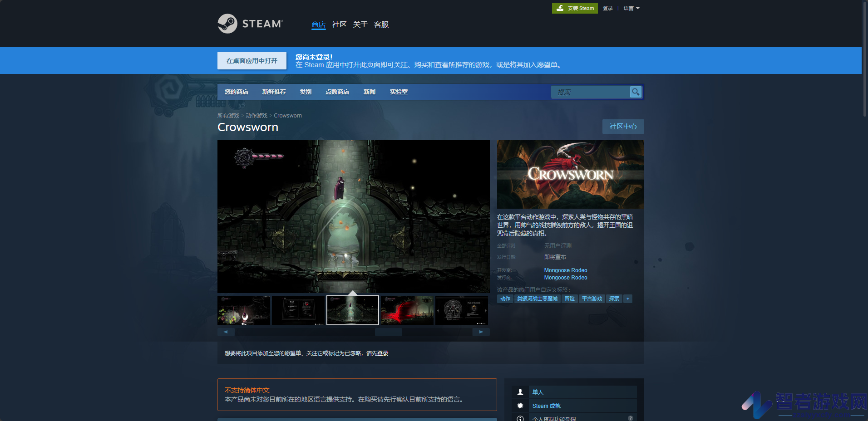Click the Crowsworn breadcrumb link
This screenshot has width=868, height=421.
288,116
